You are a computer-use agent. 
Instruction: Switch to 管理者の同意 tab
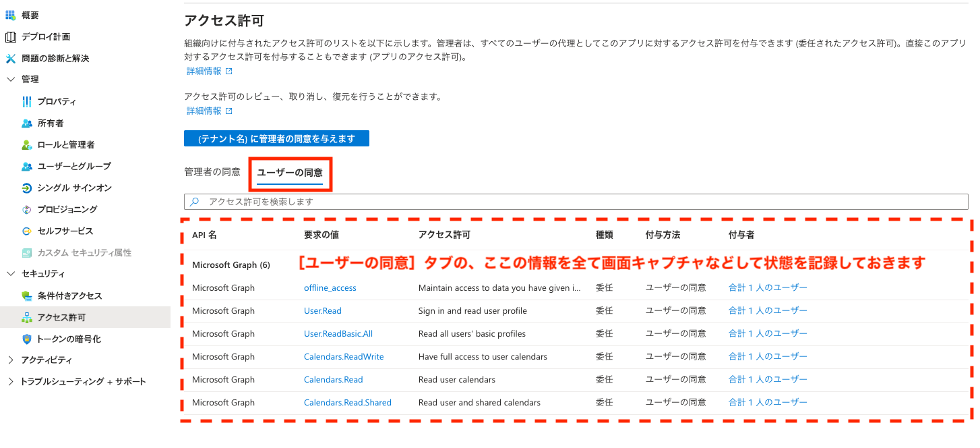tap(212, 172)
